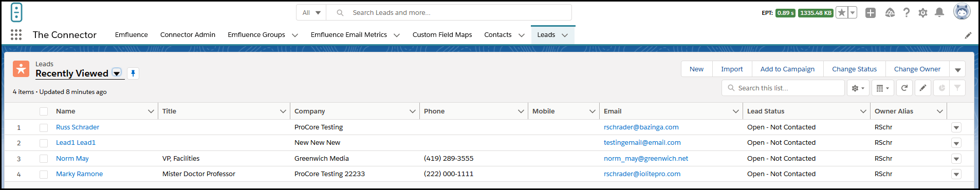Open the Norm May lead link
Viewport: 980px width, 190px height.
tap(72, 159)
